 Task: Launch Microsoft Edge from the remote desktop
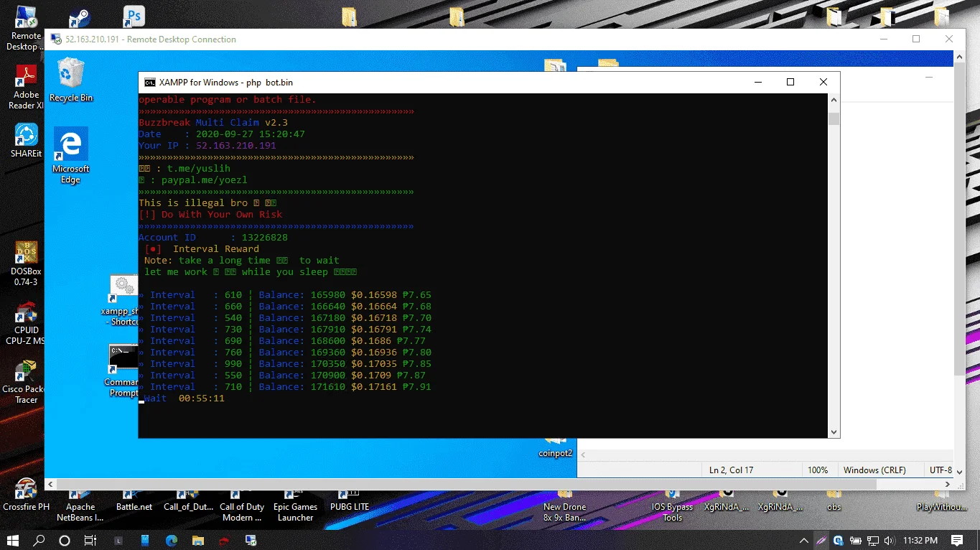tap(71, 155)
